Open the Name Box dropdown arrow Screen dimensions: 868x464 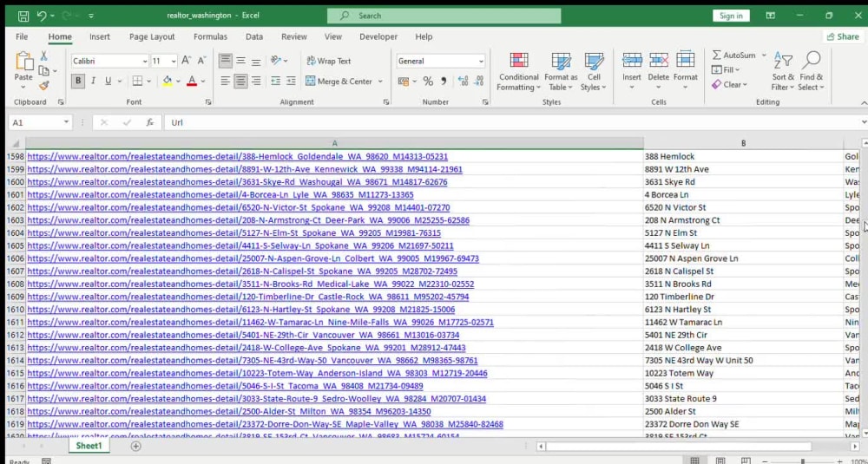point(67,122)
